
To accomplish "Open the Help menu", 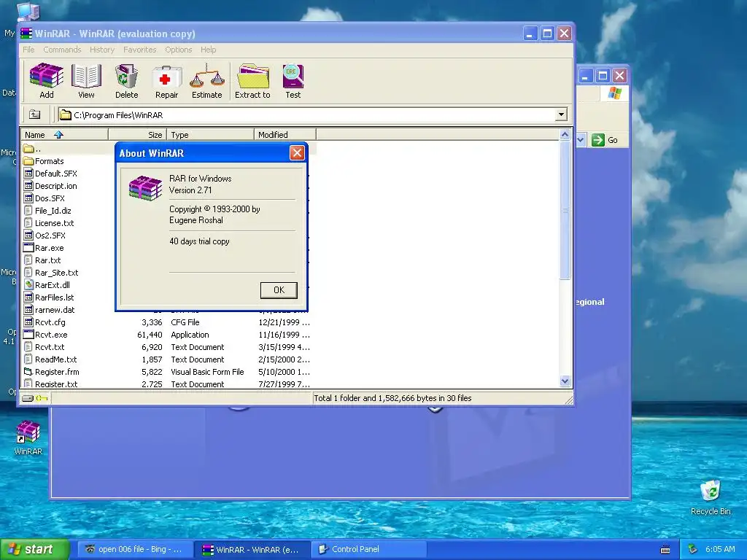I will point(208,50).
